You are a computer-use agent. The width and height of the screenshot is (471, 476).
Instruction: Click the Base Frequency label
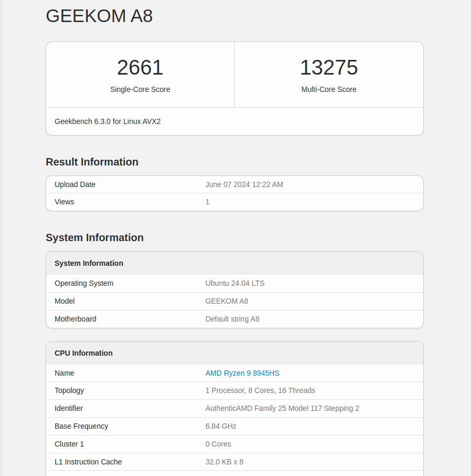[x=81, y=426]
